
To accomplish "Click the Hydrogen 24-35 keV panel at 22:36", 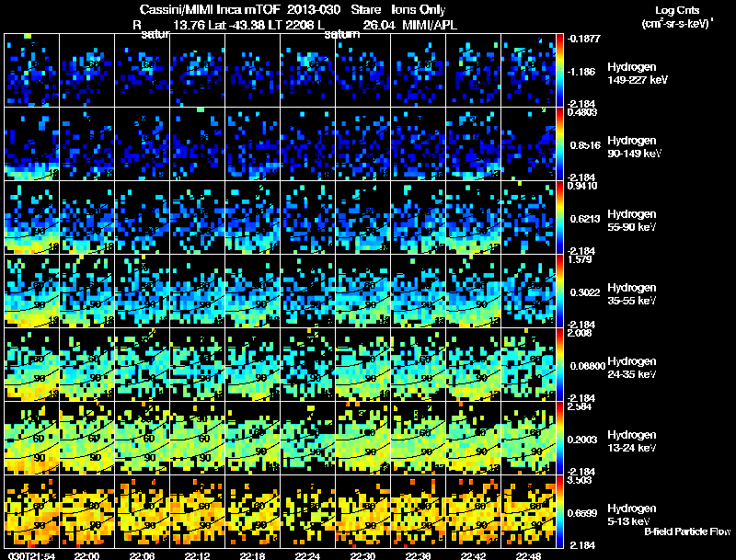I will (419, 364).
